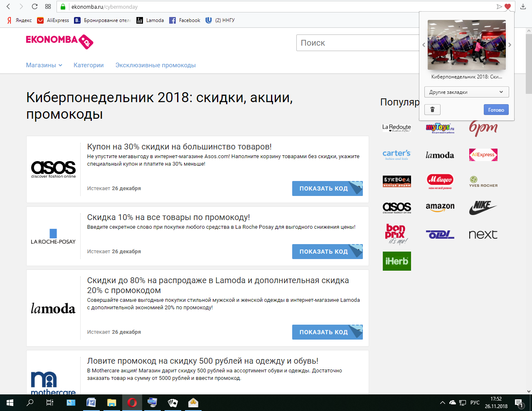
Task: Open the Яндекс bookmark
Action: click(19, 20)
